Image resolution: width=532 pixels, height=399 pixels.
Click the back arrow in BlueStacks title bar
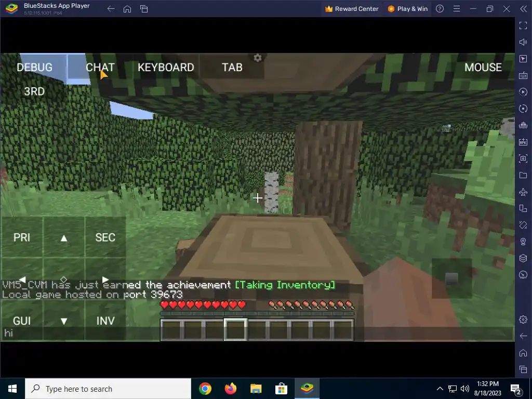pos(111,9)
